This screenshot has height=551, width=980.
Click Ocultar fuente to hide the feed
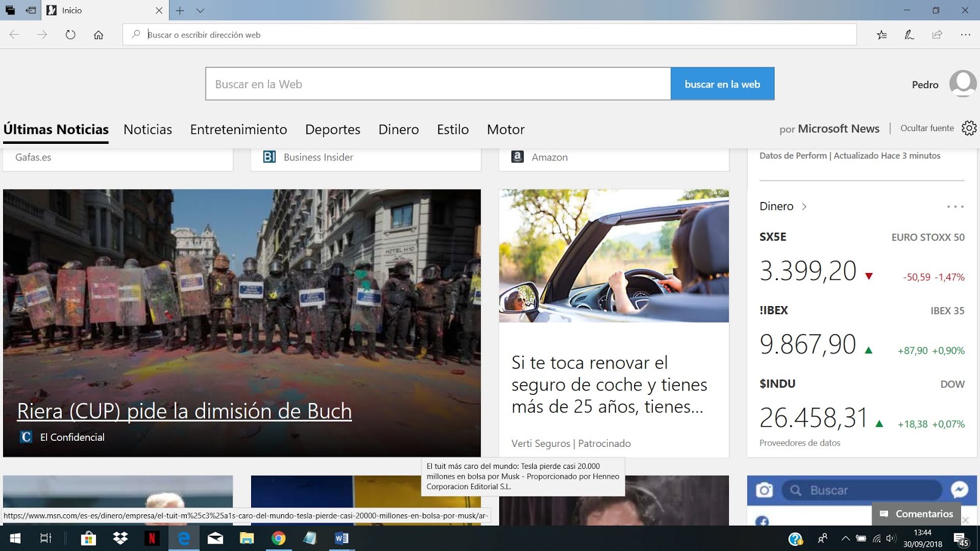927,128
